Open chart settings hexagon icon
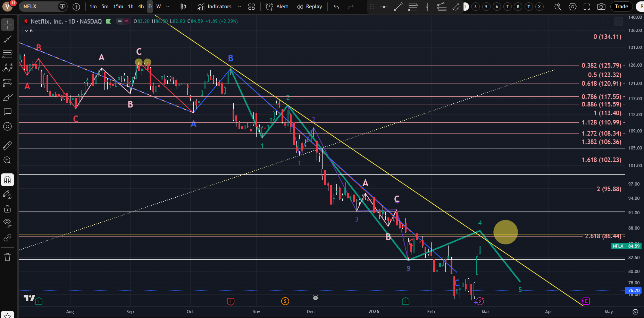Image resolution: width=644 pixels, height=318 pixels. 572,7
